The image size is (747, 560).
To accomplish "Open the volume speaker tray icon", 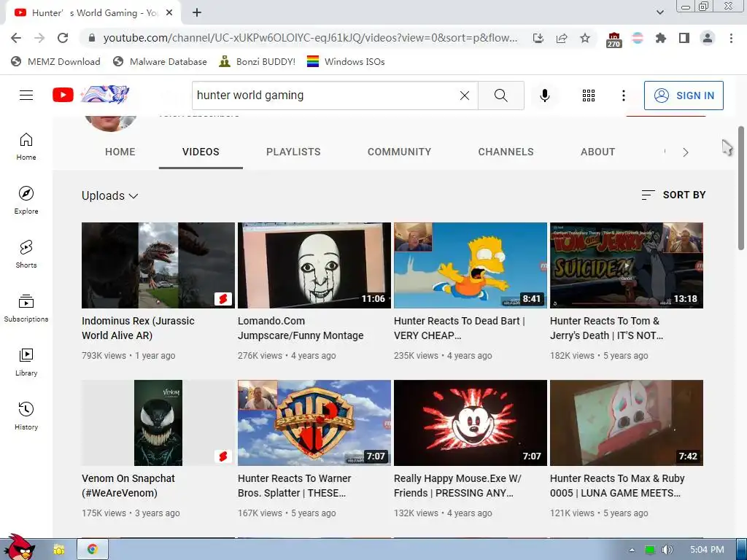I will pos(667,550).
